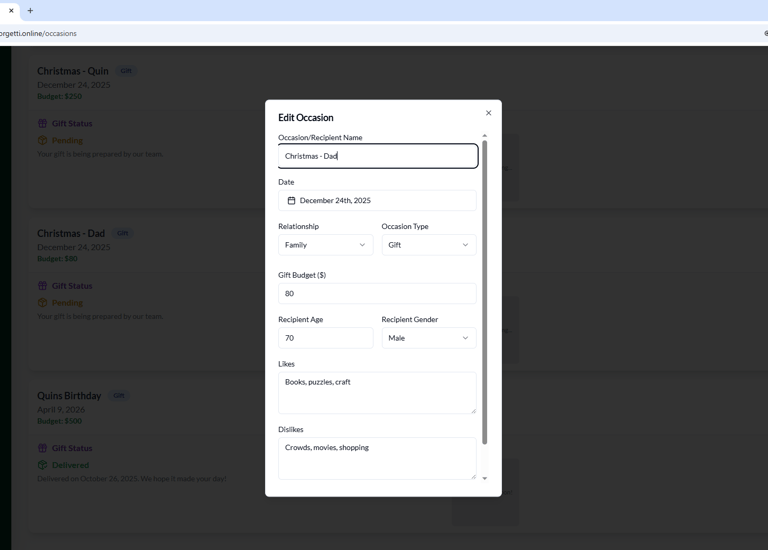
Task: Click the Edit Occasion dialog heading
Action: click(306, 118)
